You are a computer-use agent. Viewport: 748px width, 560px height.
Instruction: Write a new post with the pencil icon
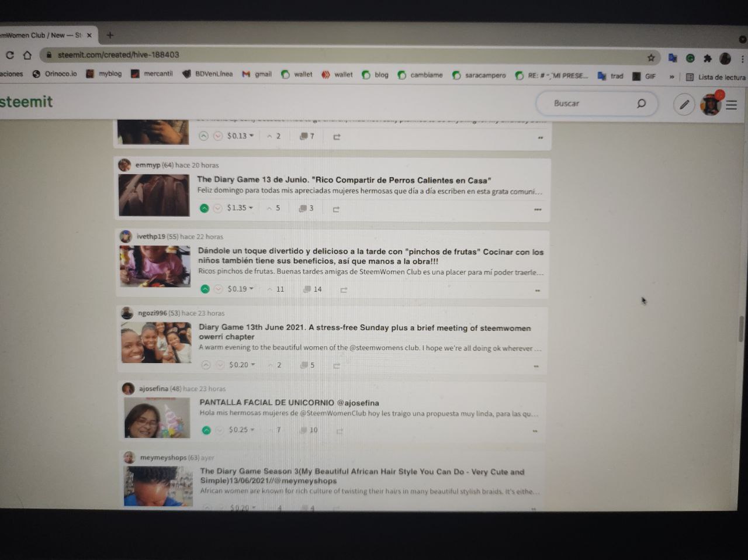[x=684, y=105]
